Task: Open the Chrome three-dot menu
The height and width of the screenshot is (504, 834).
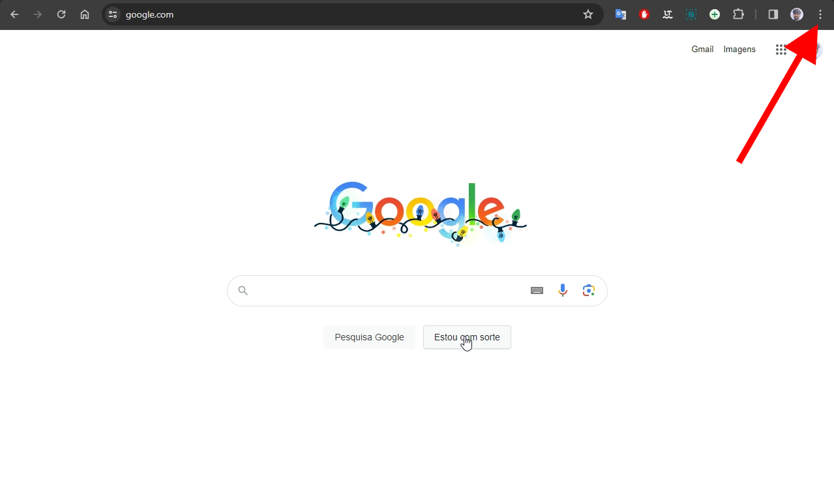Action: pyautogui.click(x=820, y=14)
